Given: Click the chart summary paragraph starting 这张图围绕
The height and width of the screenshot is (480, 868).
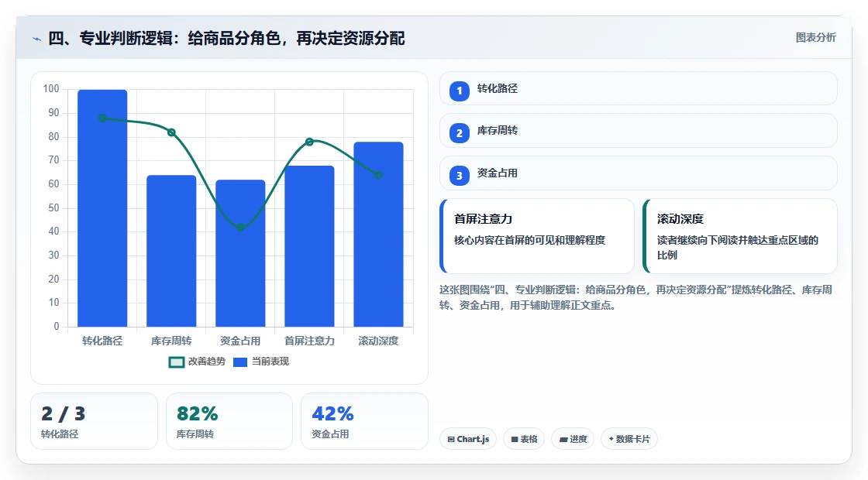Looking at the screenshot, I should [636, 297].
